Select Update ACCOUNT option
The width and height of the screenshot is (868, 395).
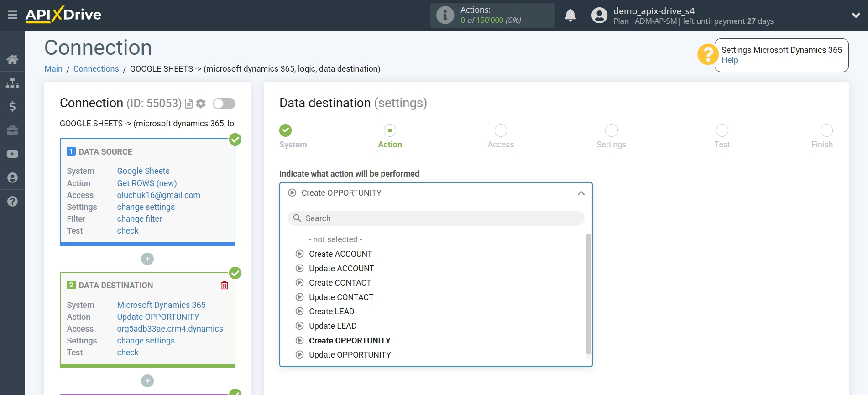coord(341,269)
